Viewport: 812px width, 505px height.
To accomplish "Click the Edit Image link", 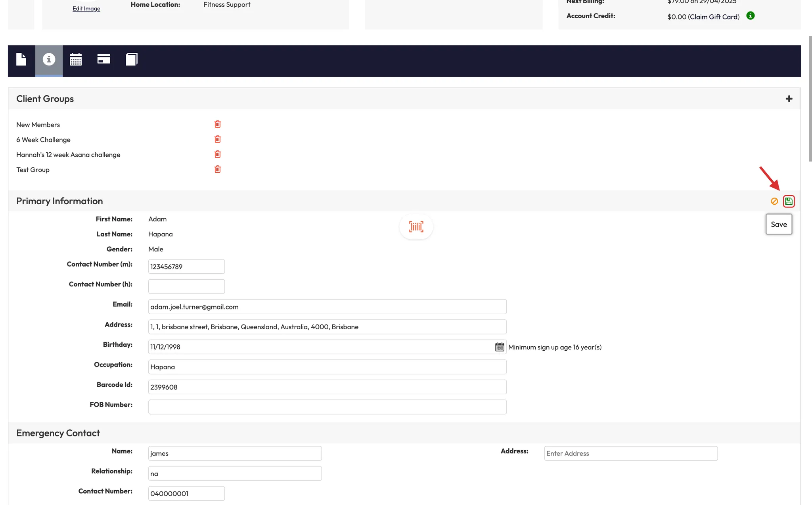I will [86, 9].
